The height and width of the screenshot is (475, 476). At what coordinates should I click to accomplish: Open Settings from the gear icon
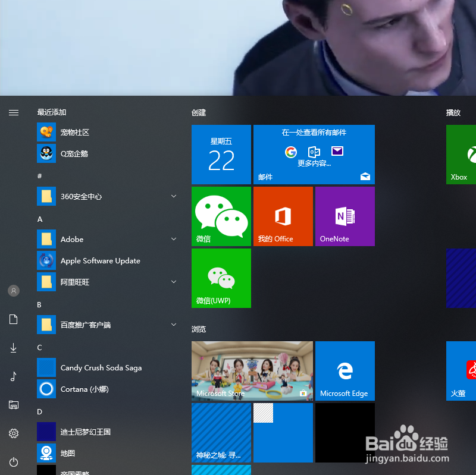[13, 433]
